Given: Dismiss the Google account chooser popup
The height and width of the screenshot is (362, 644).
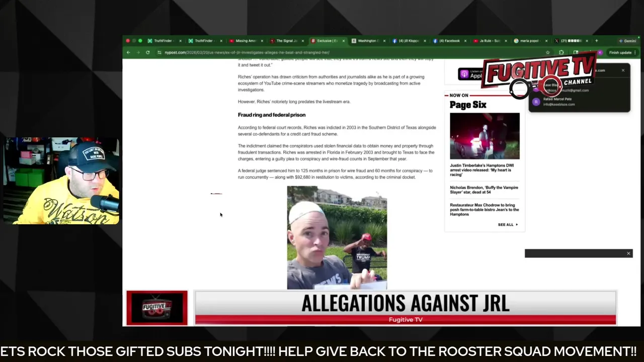Looking at the screenshot, I should coord(623,70).
